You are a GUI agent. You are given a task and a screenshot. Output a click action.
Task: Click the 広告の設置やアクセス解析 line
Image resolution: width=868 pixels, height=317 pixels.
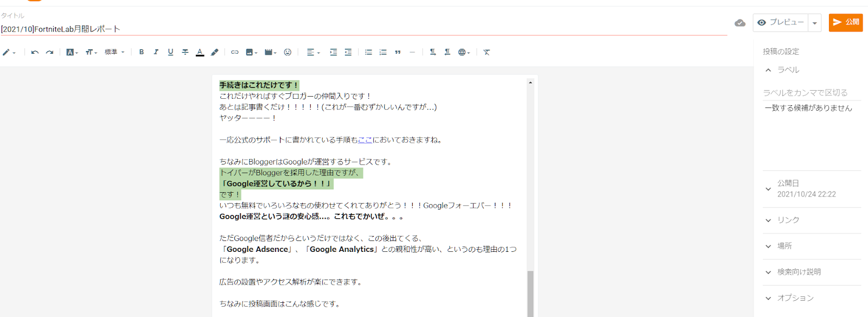pyautogui.click(x=291, y=282)
